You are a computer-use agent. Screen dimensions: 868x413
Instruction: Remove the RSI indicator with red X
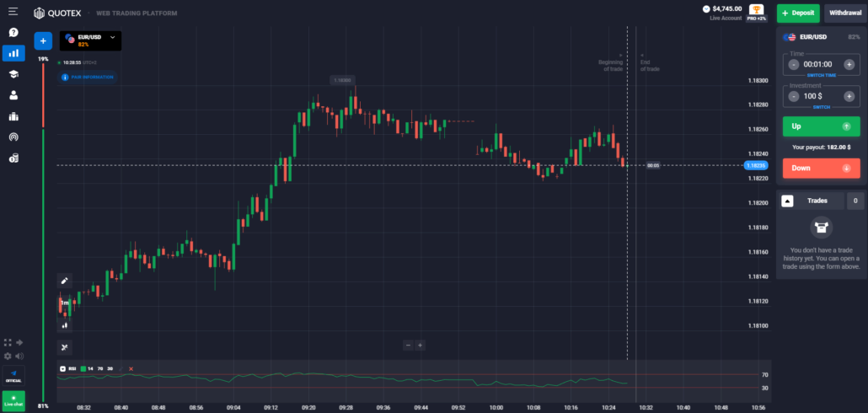click(131, 368)
